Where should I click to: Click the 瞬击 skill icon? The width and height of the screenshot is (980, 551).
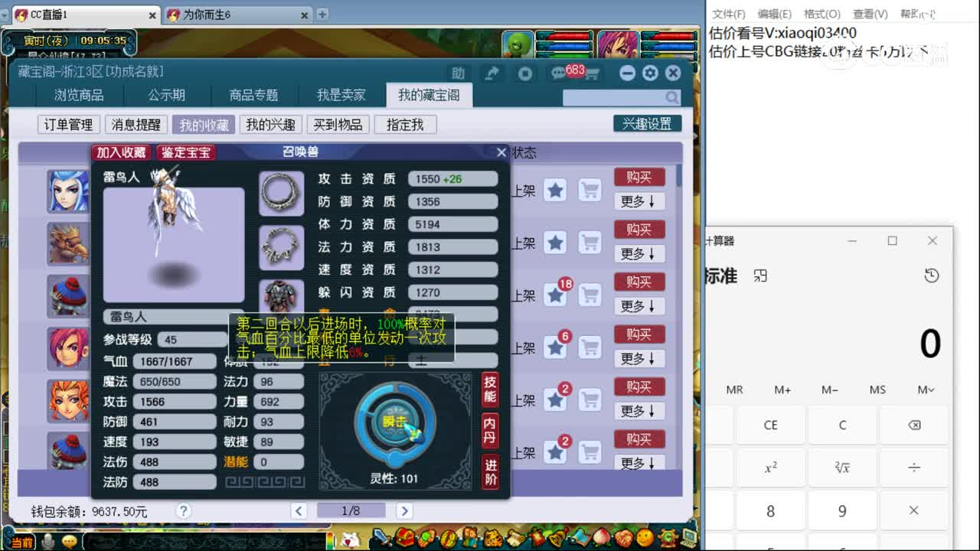tap(395, 419)
